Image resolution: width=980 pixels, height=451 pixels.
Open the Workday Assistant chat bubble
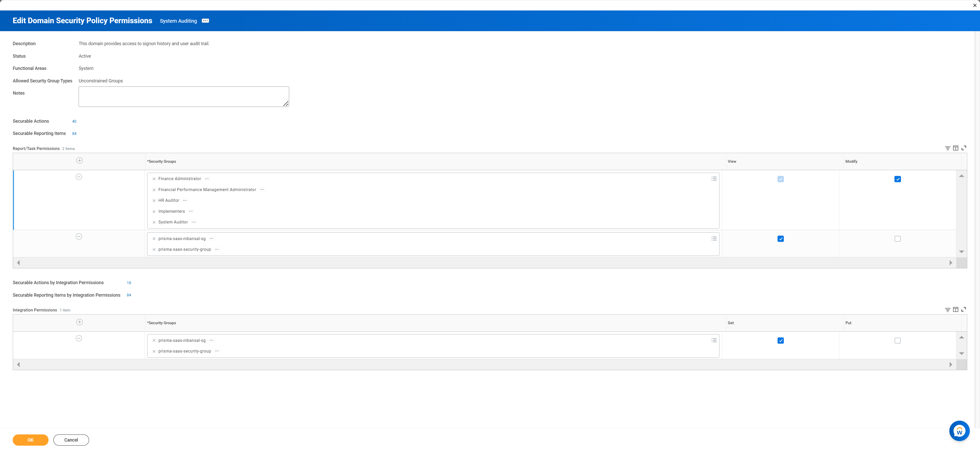[959, 431]
